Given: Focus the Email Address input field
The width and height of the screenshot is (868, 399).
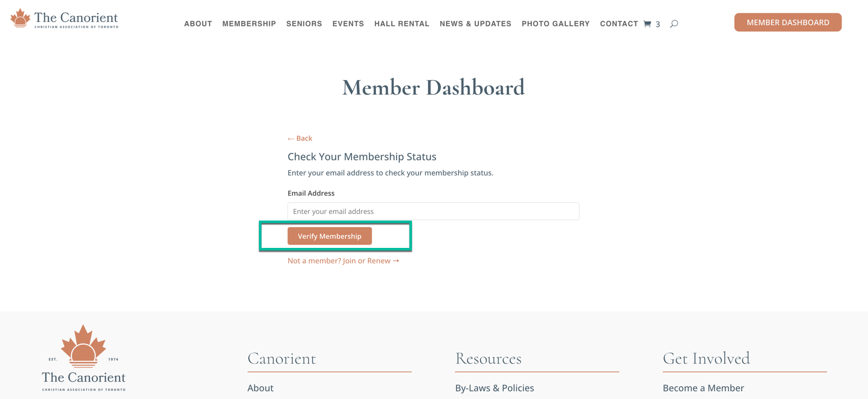Looking at the screenshot, I should (433, 211).
